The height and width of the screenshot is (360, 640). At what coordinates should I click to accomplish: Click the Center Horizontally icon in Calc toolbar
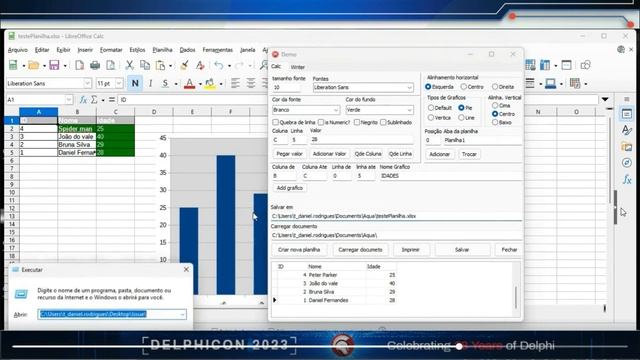251,83
